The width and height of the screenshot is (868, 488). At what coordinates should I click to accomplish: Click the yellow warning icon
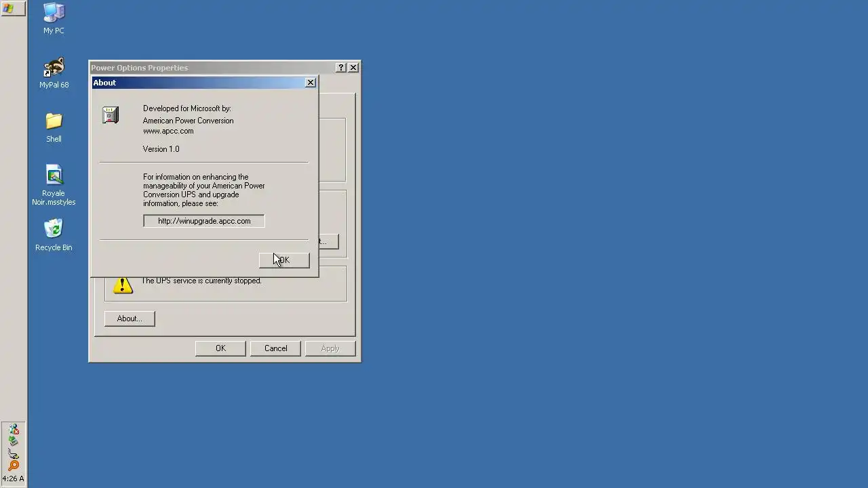coord(123,285)
